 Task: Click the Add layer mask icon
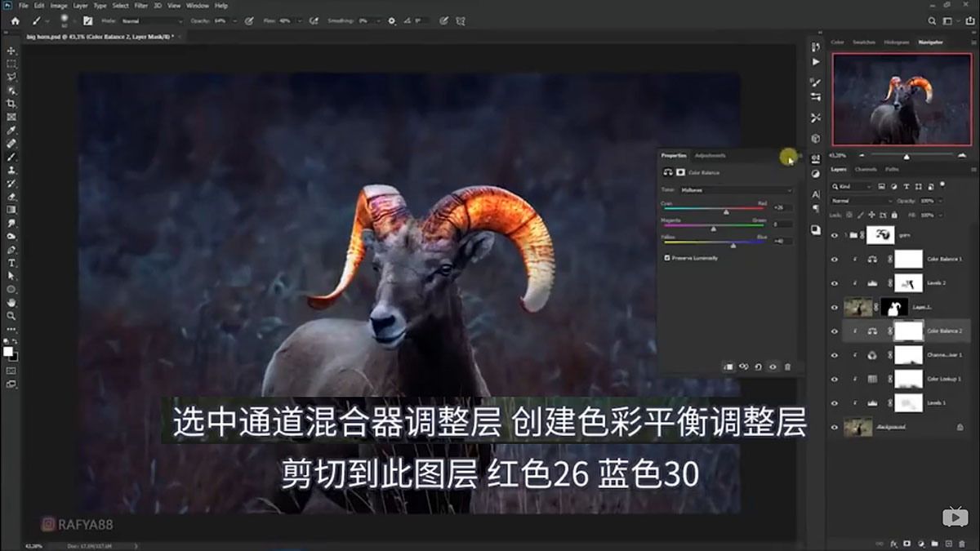point(907,543)
